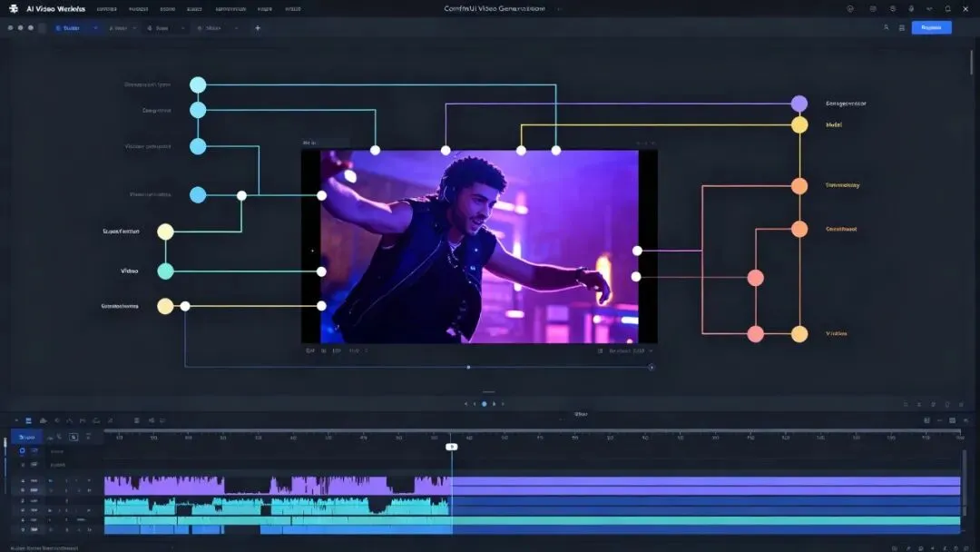Expand the dropdown arrow on the second toolbar tab
Screen dimensions: 980x552
(x=134, y=28)
